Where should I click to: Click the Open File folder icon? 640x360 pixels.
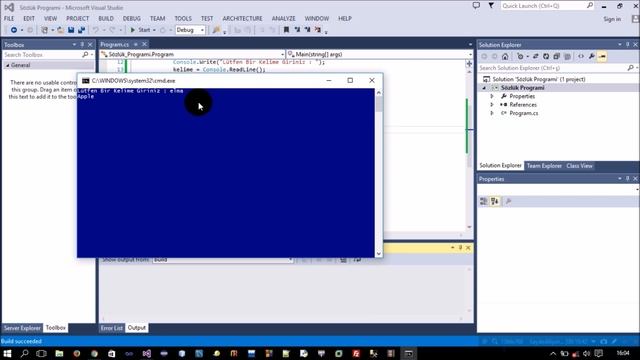pos(60,30)
